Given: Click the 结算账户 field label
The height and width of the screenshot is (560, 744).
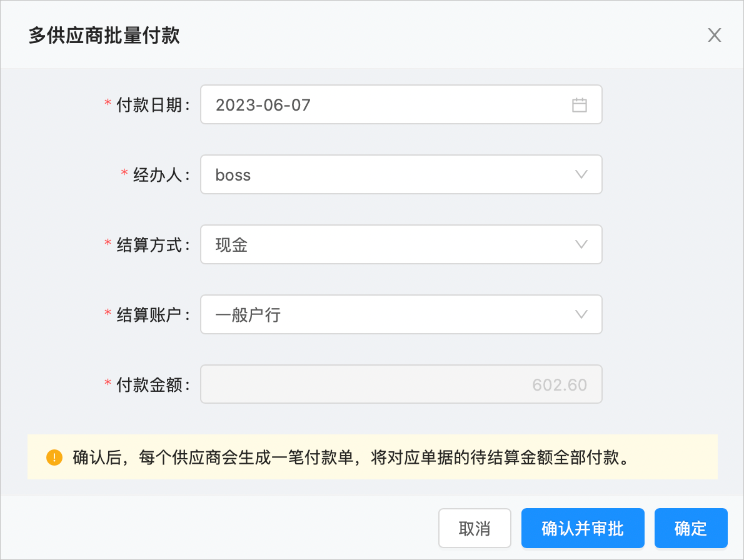Looking at the screenshot, I should point(153,315).
